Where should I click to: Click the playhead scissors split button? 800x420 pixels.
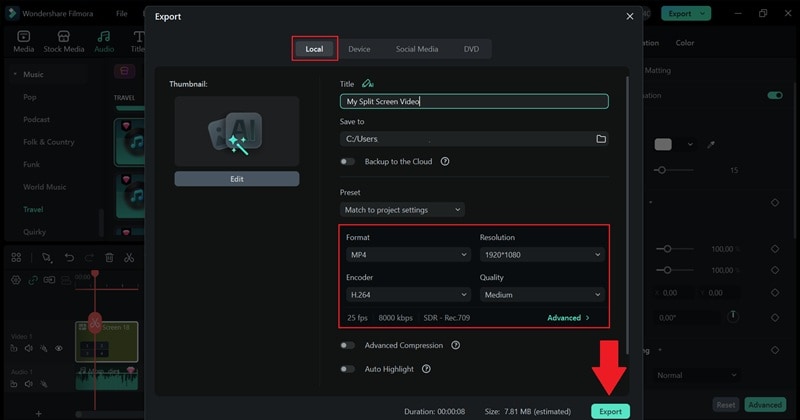click(95, 323)
